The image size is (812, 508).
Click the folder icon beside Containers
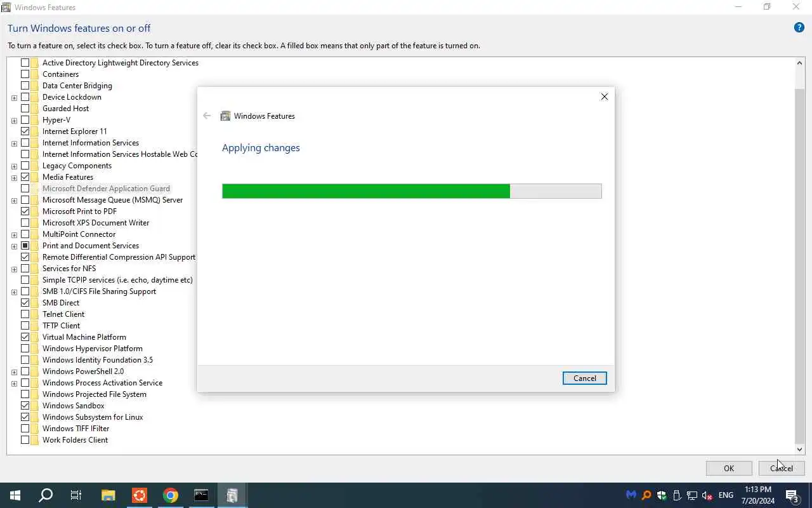click(x=35, y=74)
